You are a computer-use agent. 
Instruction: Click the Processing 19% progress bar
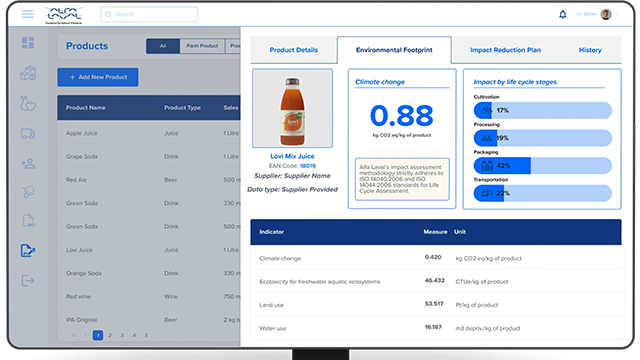pyautogui.click(x=542, y=138)
